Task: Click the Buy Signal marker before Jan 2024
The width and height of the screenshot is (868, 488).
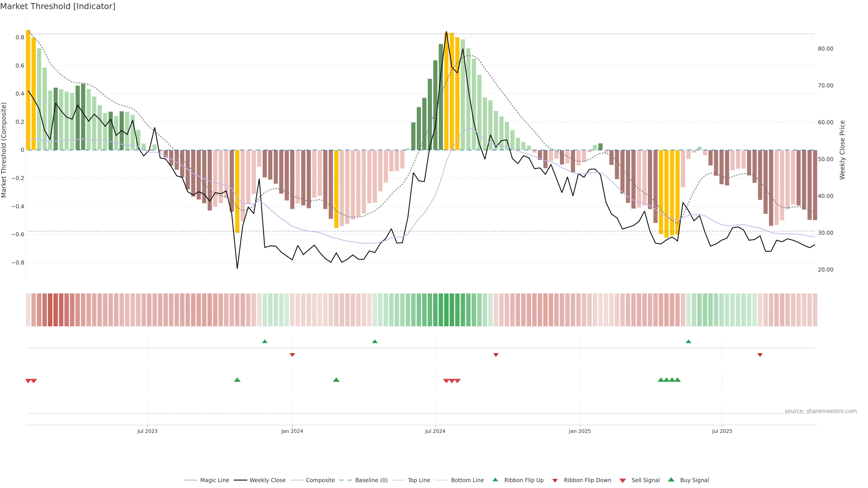Action: (x=237, y=380)
